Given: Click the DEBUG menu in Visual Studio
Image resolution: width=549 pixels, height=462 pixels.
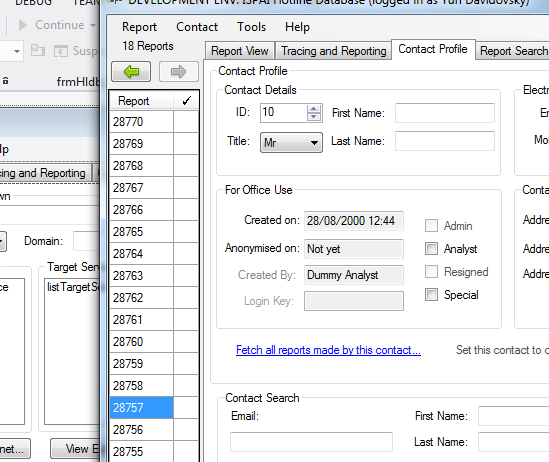Looking at the screenshot, I should tap(33, 2).
